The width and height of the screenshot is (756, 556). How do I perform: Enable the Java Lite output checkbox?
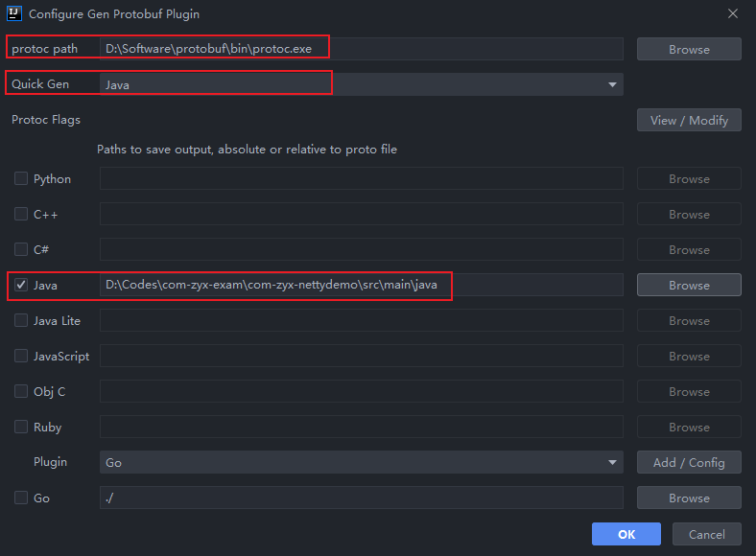coord(21,320)
